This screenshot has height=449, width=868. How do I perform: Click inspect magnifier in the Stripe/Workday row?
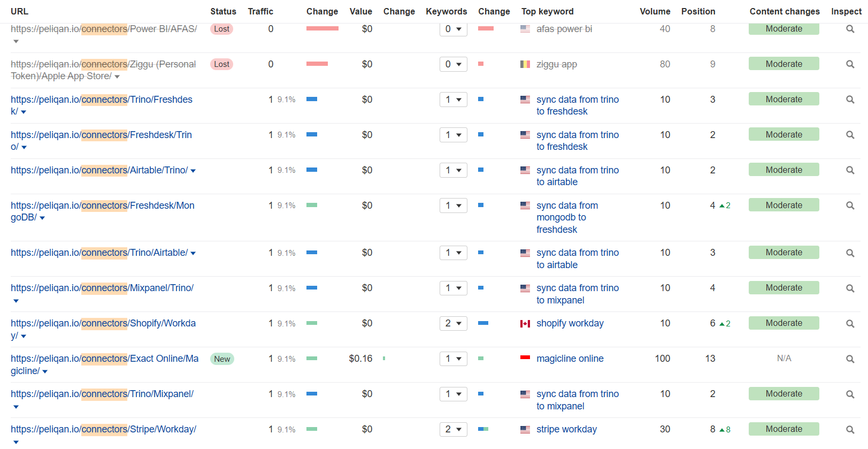[850, 429]
